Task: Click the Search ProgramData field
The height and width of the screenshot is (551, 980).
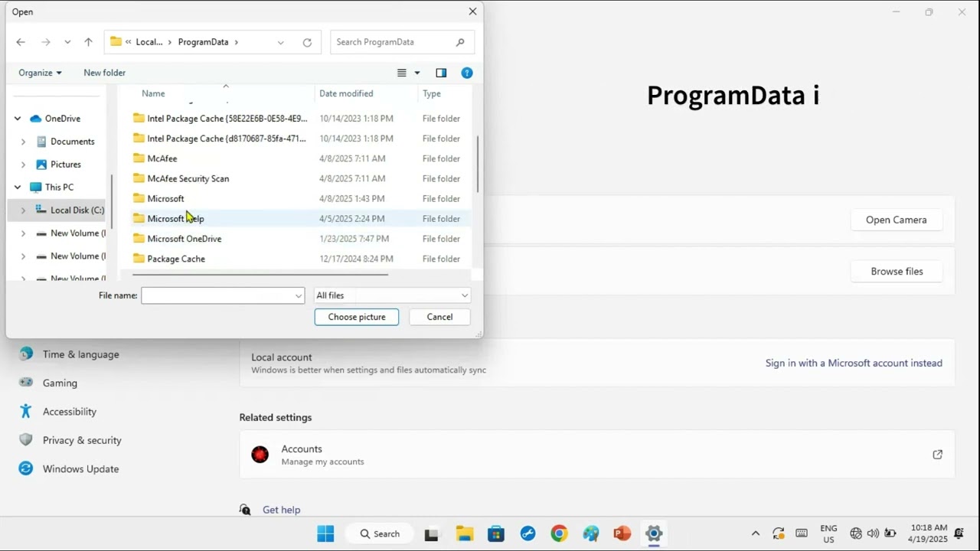Action: coord(402,42)
